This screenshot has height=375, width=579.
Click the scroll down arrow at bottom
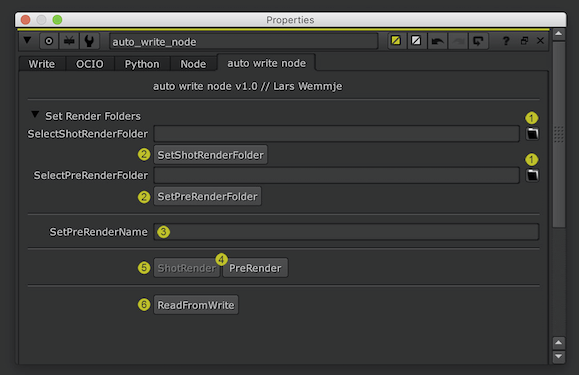point(559,357)
